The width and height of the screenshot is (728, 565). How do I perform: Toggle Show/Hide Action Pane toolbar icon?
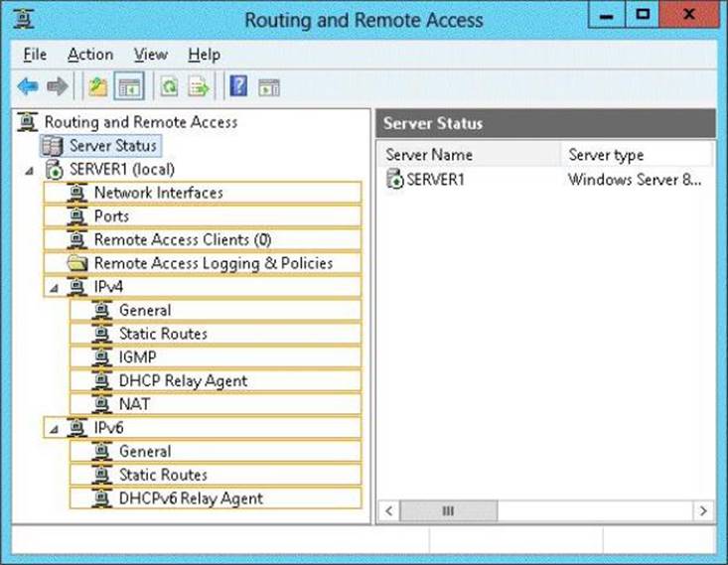pyautogui.click(x=269, y=87)
